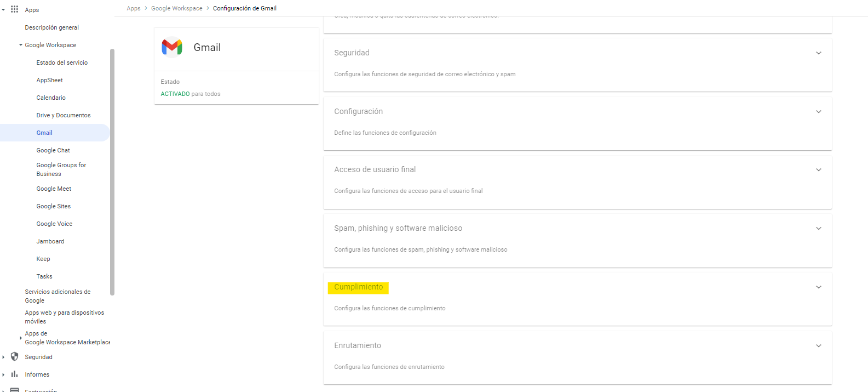Open Apps web y para dispositivos móviles
The image size is (868, 392).
64,317
